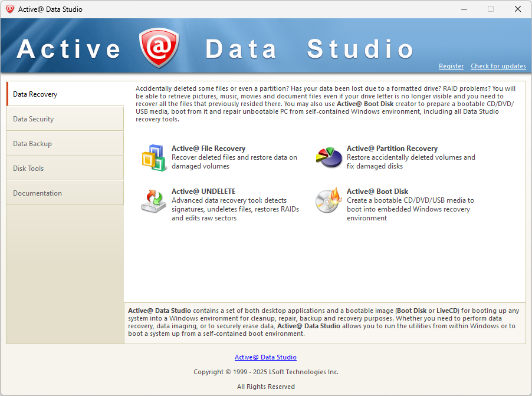Image resolution: width=532 pixels, height=396 pixels.
Task: Minimize the Active@ Data Studio window
Action: 464,9
